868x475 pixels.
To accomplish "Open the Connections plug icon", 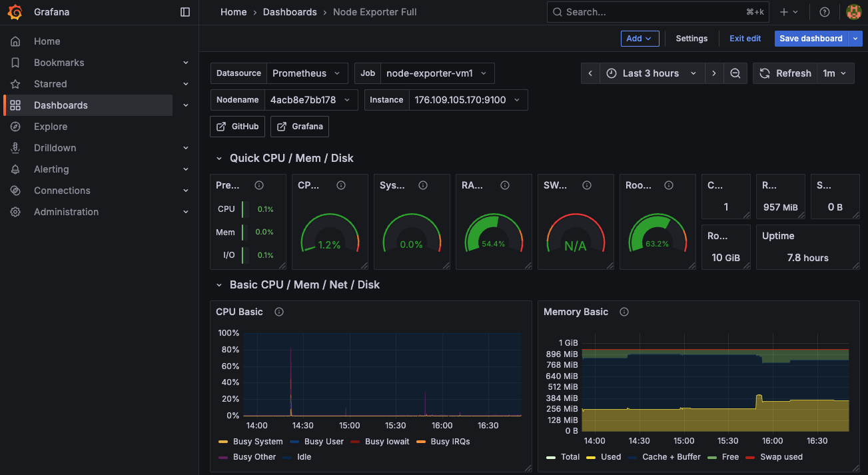I will 15,190.
